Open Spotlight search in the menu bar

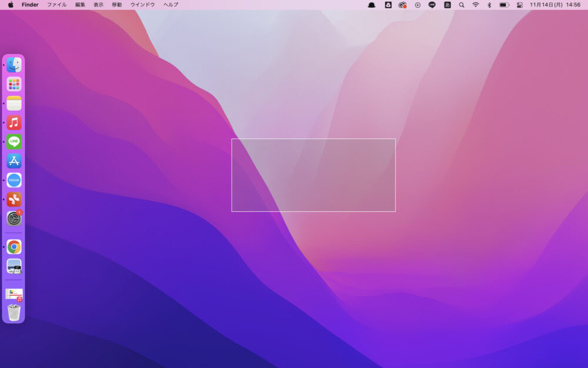[462, 5]
